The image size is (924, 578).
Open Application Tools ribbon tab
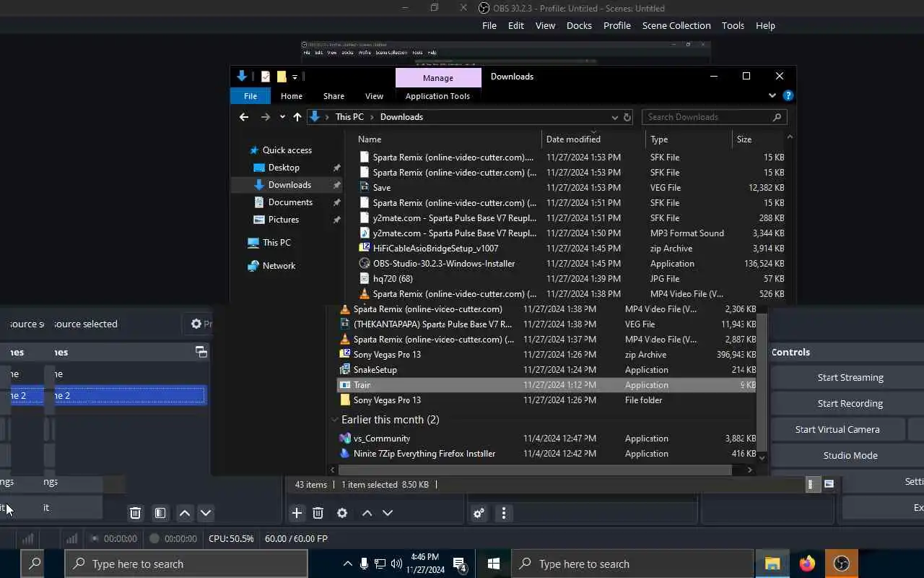click(437, 96)
